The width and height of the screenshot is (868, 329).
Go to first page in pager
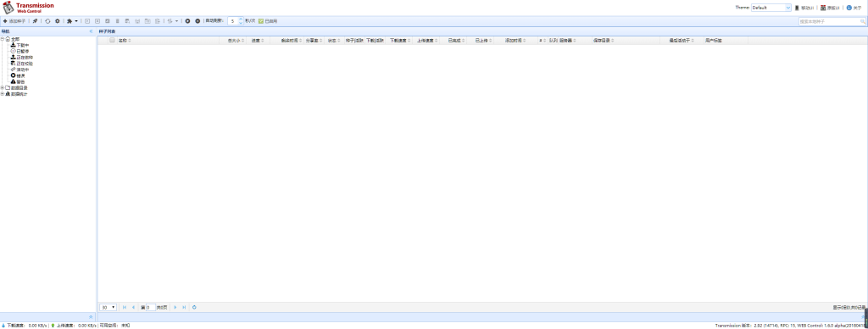tap(125, 307)
